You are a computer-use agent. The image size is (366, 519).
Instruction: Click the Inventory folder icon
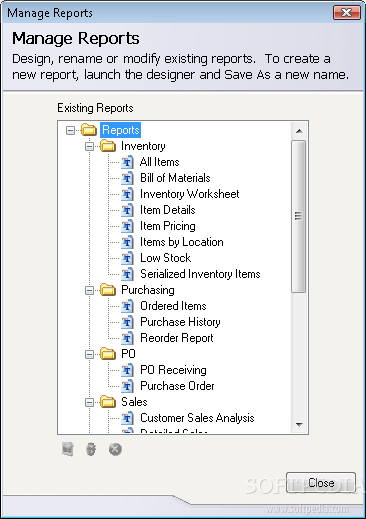pyautogui.click(x=108, y=146)
